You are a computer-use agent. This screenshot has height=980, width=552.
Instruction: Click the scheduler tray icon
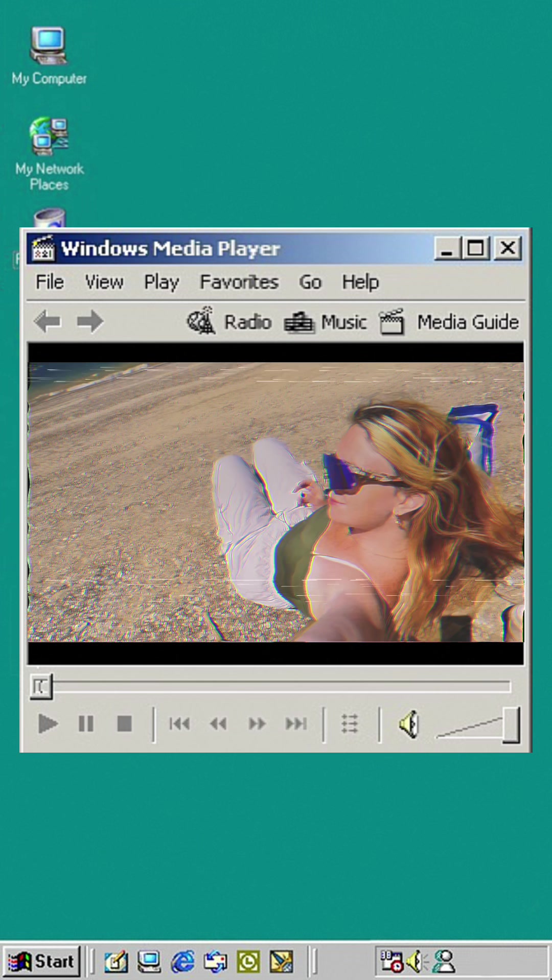pyautogui.click(x=392, y=961)
